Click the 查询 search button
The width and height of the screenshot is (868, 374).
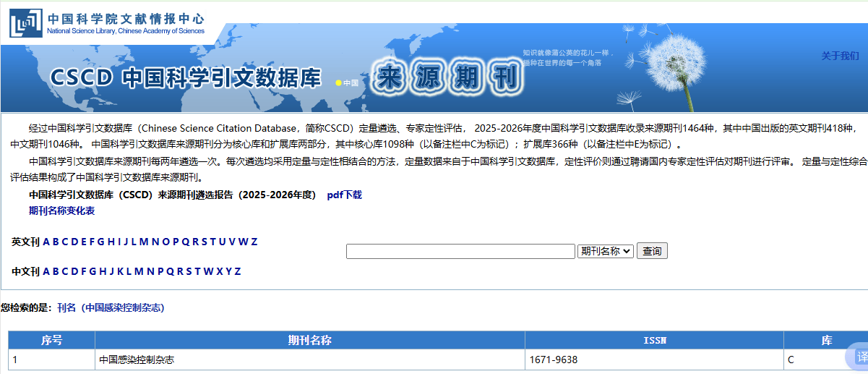(652, 251)
